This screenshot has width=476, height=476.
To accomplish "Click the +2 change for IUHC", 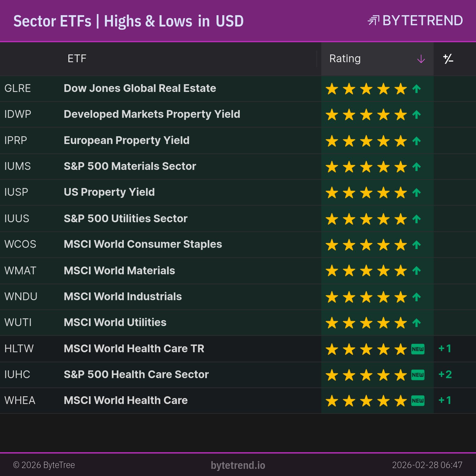I will point(445,375).
